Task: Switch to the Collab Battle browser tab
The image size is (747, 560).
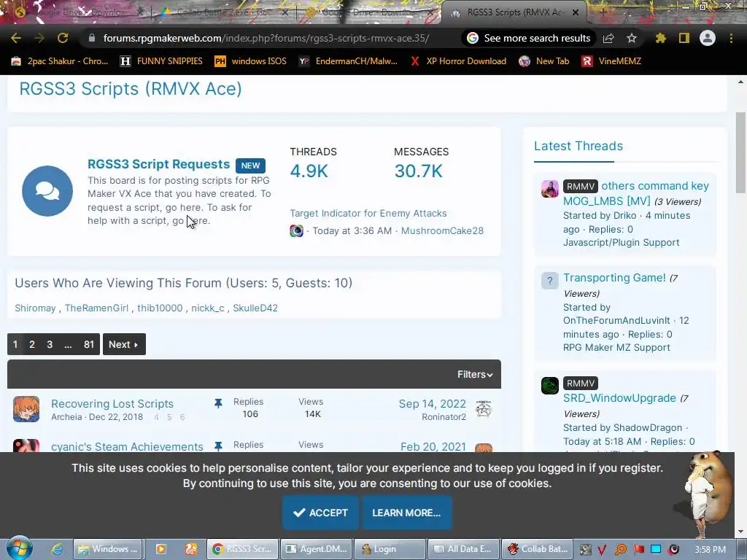Action: pos(222,13)
